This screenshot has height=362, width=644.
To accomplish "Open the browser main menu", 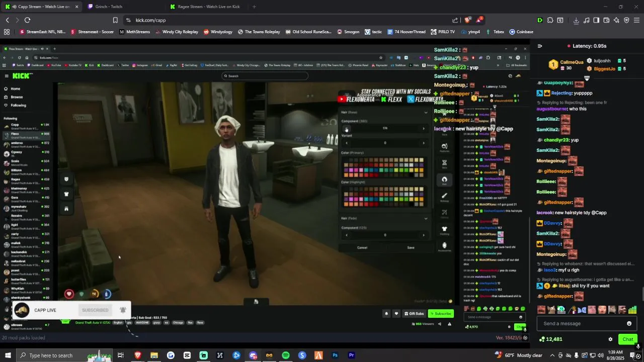I will coord(636,20).
